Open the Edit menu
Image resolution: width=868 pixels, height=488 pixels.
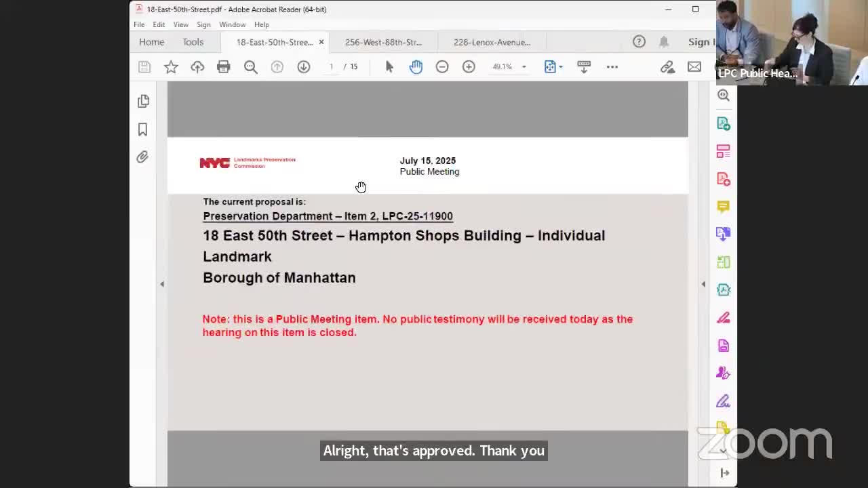(x=159, y=24)
